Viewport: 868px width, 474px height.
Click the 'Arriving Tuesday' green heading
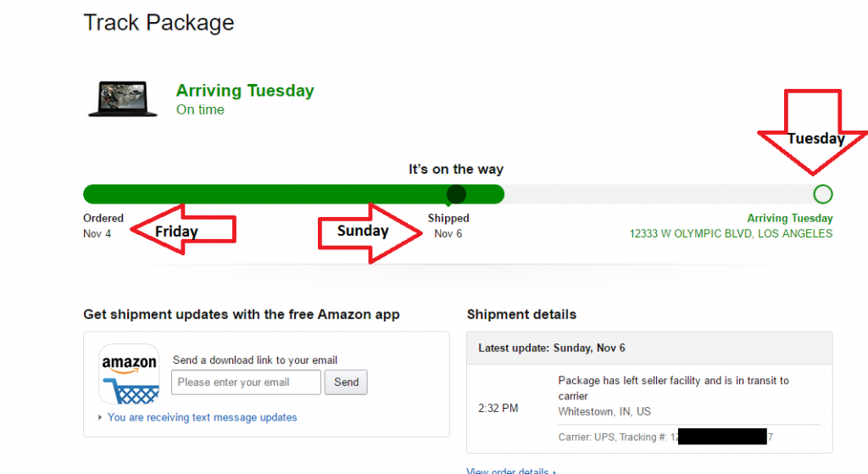point(245,91)
